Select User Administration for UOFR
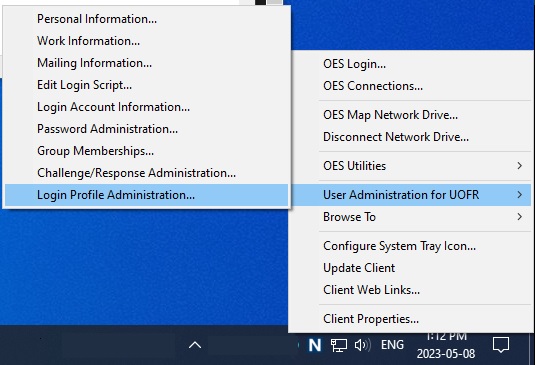Viewport: 535px width, 365px height. (x=410, y=195)
